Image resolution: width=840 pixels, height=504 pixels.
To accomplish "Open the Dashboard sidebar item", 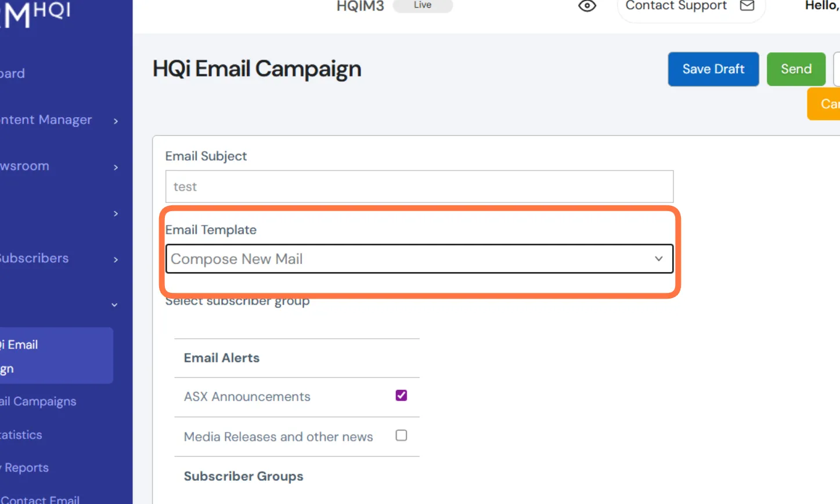I will coord(13,74).
